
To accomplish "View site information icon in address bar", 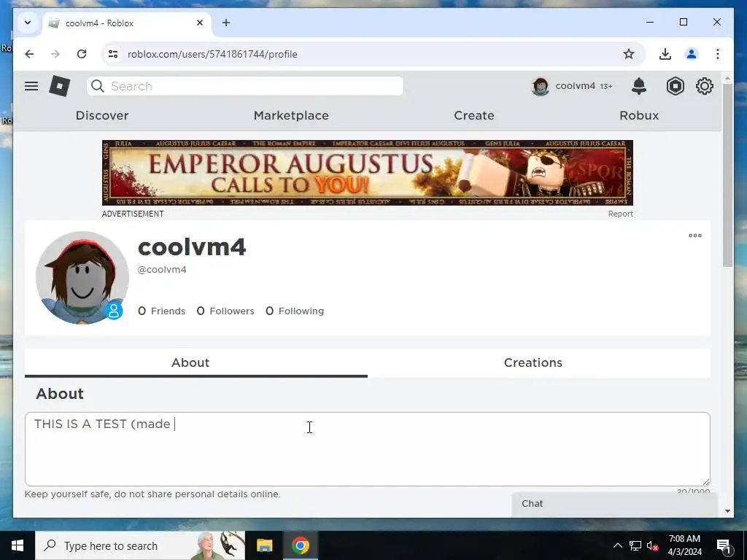I will click(113, 54).
